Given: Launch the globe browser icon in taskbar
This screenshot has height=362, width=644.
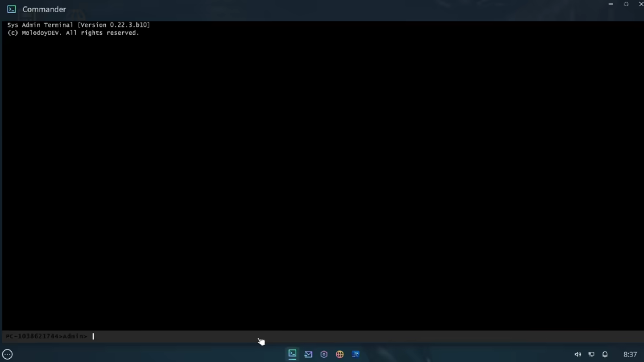Looking at the screenshot, I should [x=340, y=354].
